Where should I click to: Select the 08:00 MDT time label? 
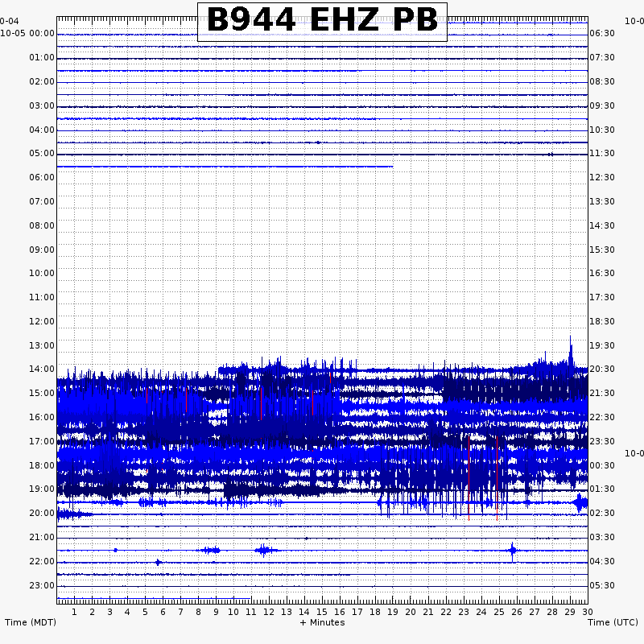42,225
